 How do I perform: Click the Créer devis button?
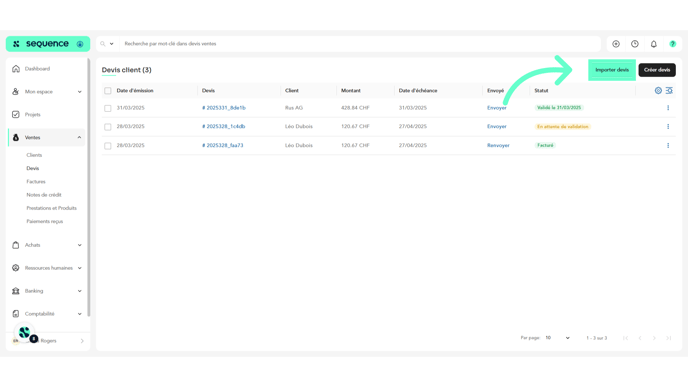(657, 70)
